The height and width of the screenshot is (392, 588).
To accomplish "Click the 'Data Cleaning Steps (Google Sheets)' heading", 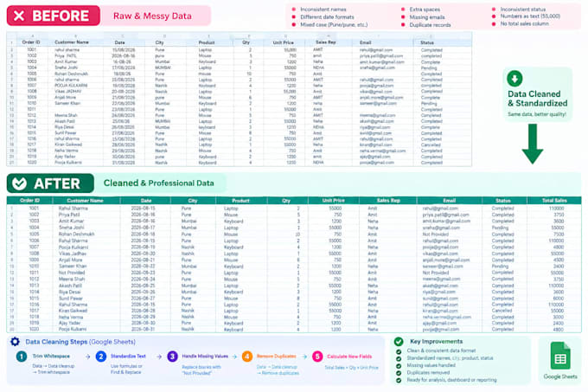I will (80, 342).
